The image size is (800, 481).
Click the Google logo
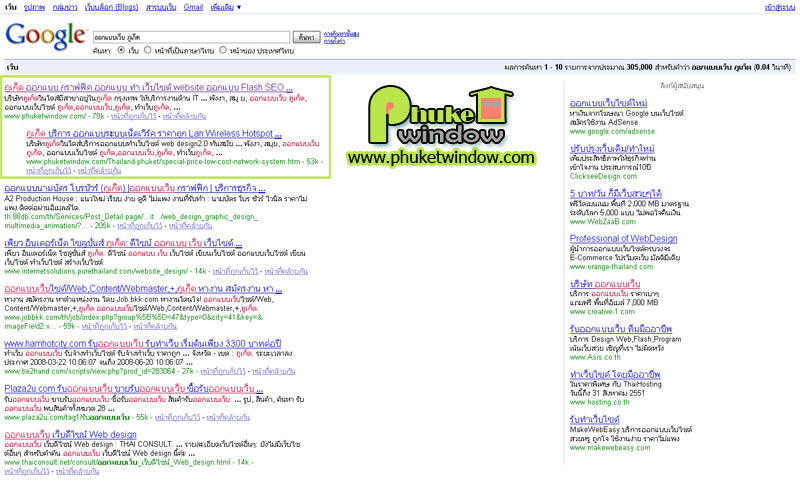coord(45,36)
